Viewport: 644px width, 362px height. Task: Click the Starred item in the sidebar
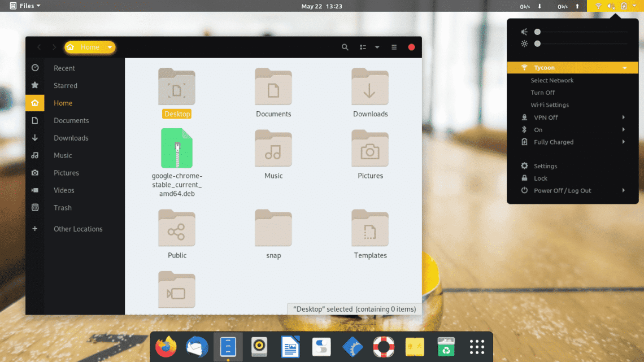coord(64,85)
